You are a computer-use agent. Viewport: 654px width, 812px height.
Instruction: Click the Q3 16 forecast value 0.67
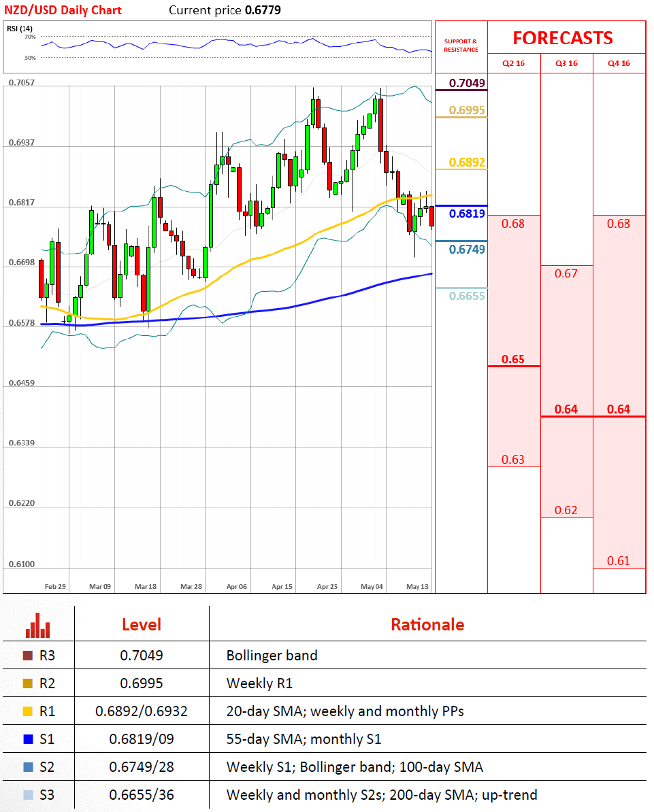click(x=566, y=274)
